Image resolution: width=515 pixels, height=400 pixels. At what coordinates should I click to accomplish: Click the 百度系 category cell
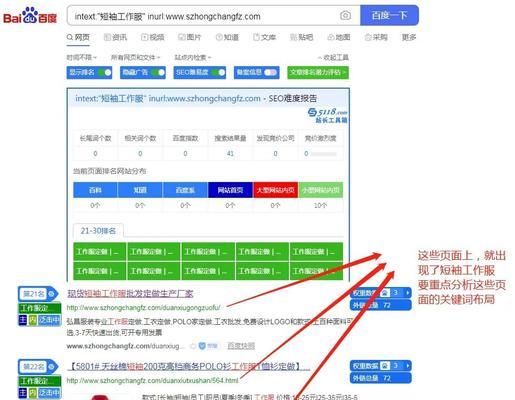pyautogui.click(x=185, y=190)
